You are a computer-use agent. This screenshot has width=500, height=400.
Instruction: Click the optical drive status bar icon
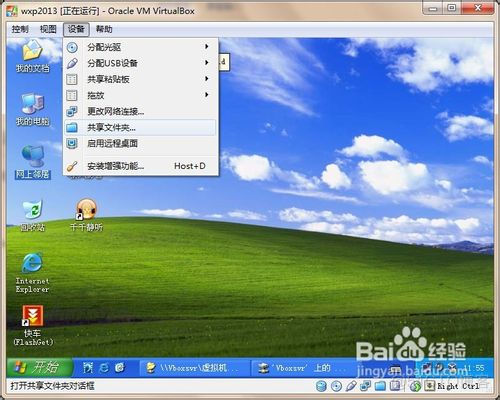[336, 386]
